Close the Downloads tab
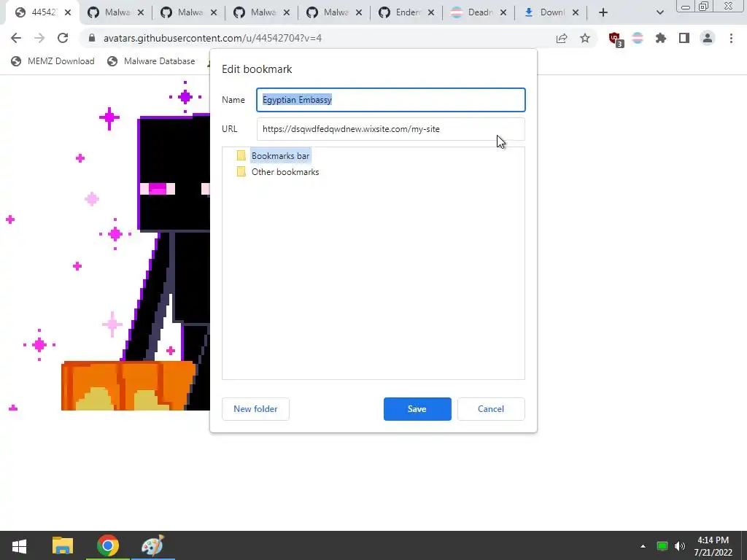 pyautogui.click(x=576, y=12)
